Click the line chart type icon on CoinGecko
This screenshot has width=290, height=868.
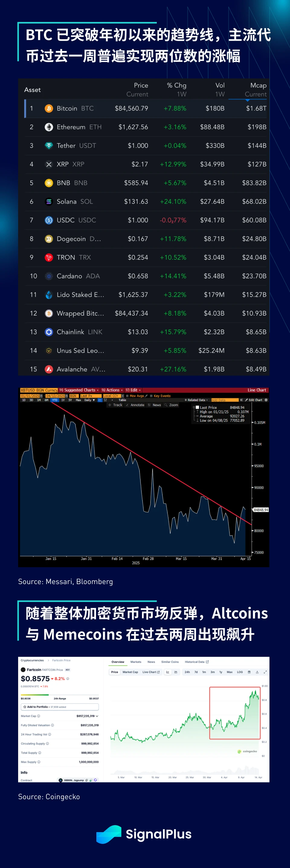(x=168, y=672)
